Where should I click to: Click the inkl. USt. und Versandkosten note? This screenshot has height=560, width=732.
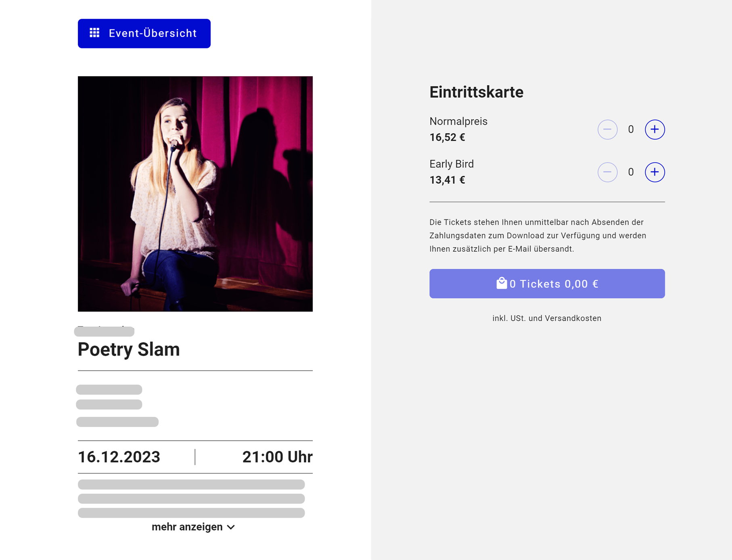(x=547, y=318)
